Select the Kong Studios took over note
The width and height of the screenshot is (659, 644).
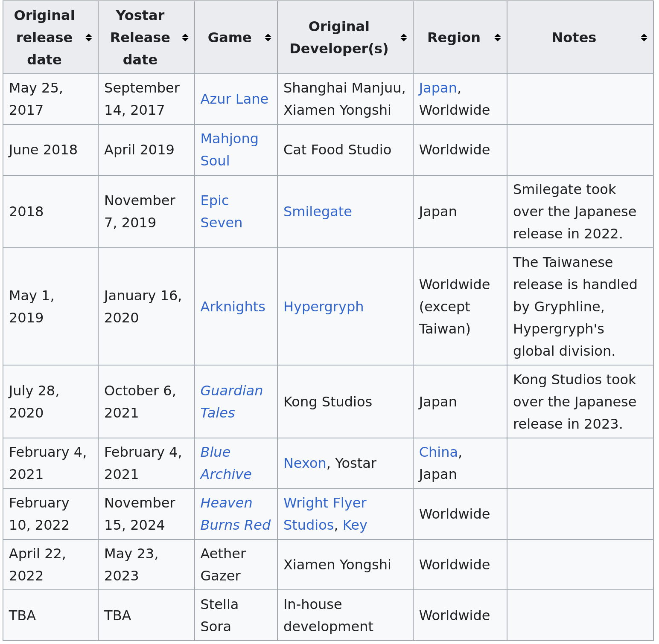pos(580,402)
